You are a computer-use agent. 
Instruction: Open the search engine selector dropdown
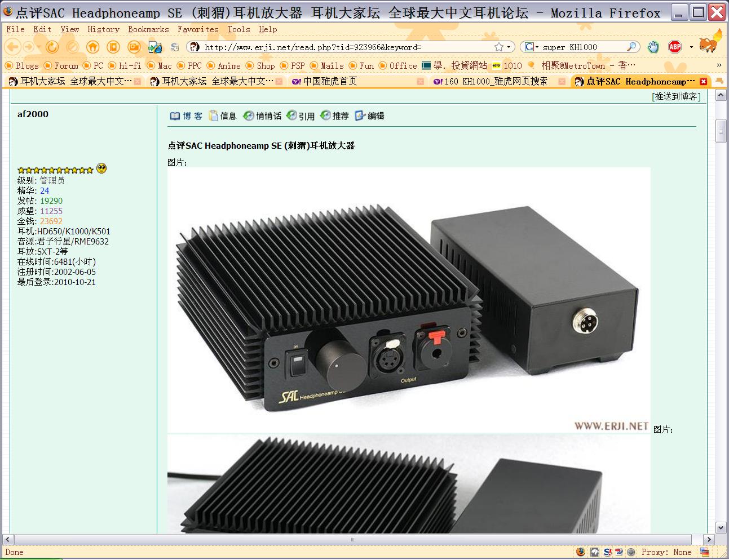point(537,47)
